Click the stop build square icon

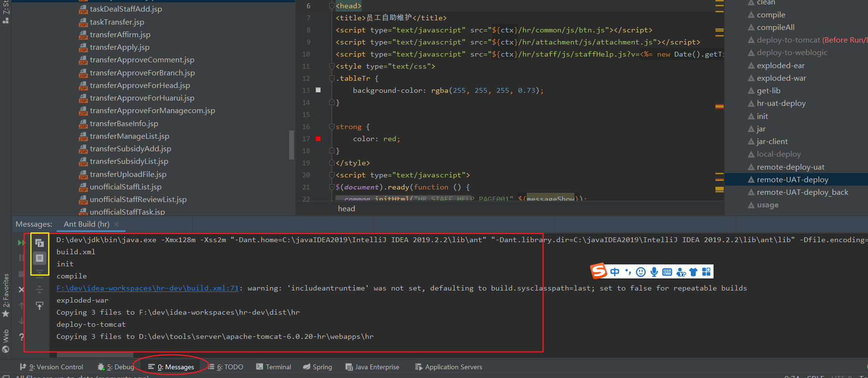21,274
